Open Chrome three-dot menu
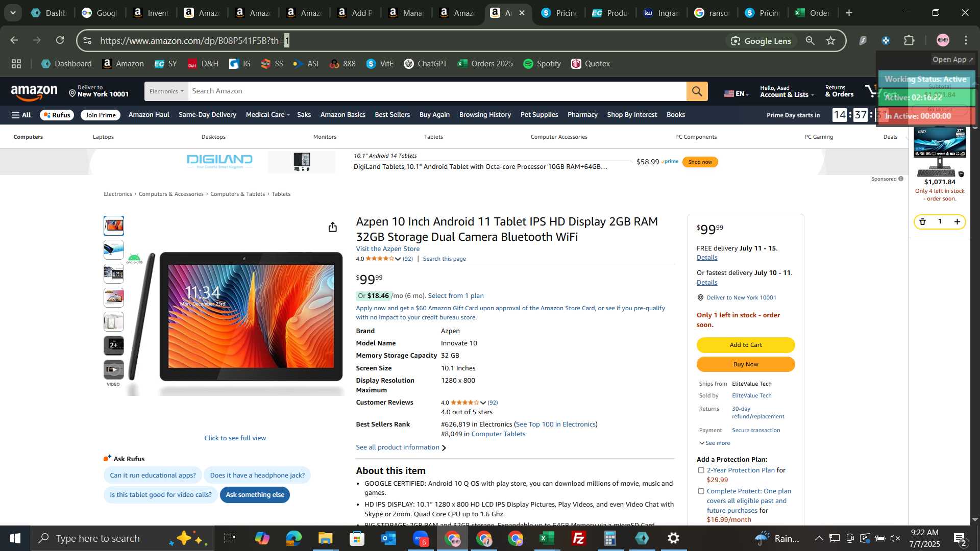The height and width of the screenshot is (551, 980). coord(966,41)
